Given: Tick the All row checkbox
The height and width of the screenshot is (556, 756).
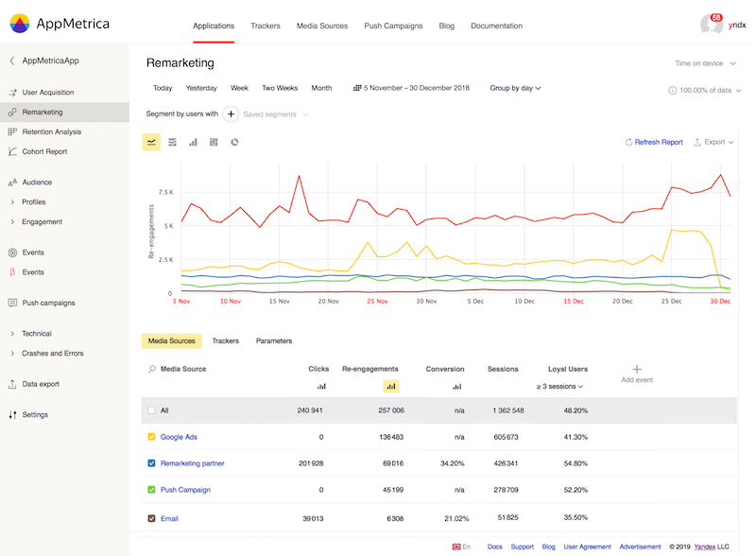Looking at the screenshot, I should tap(151, 410).
